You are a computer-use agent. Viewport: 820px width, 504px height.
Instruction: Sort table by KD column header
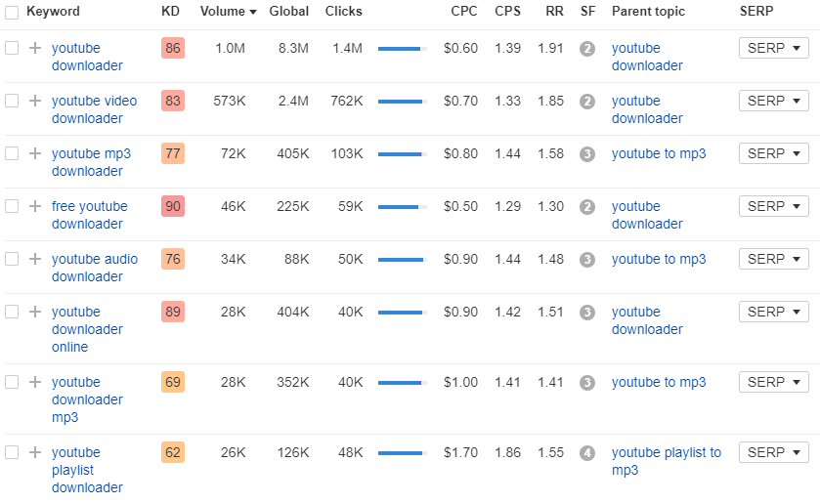click(x=170, y=12)
